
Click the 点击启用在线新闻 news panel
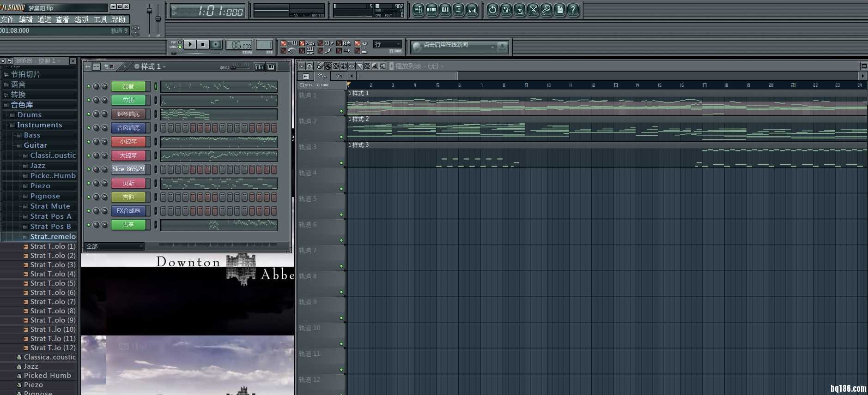459,47
